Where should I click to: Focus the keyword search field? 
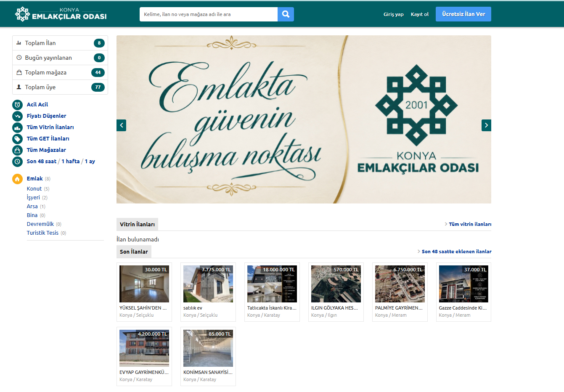pyautogui.click(x=209, y=14)
